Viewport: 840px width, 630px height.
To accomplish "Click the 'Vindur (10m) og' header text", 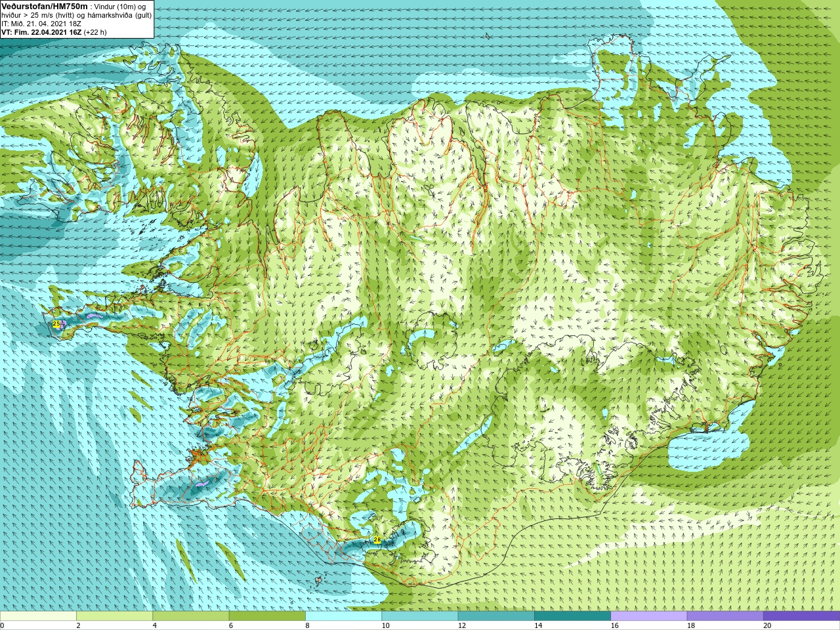I will tap(120, 7).
